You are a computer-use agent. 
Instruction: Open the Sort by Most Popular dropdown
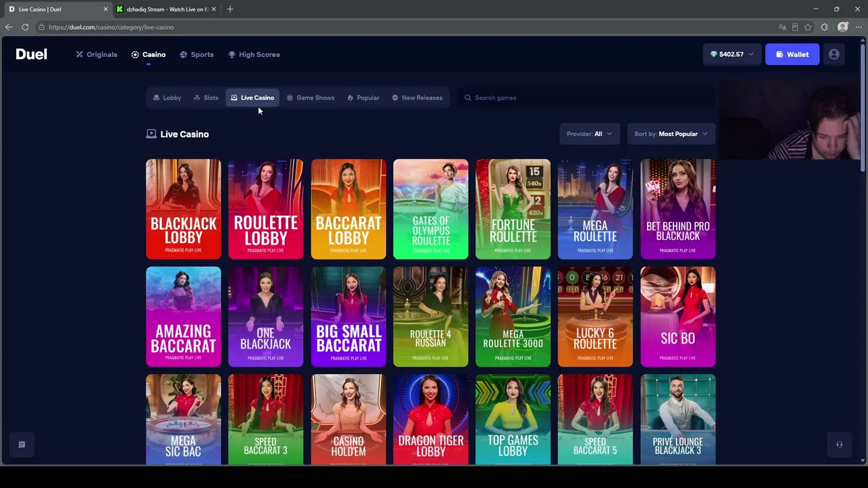point(671,134)
